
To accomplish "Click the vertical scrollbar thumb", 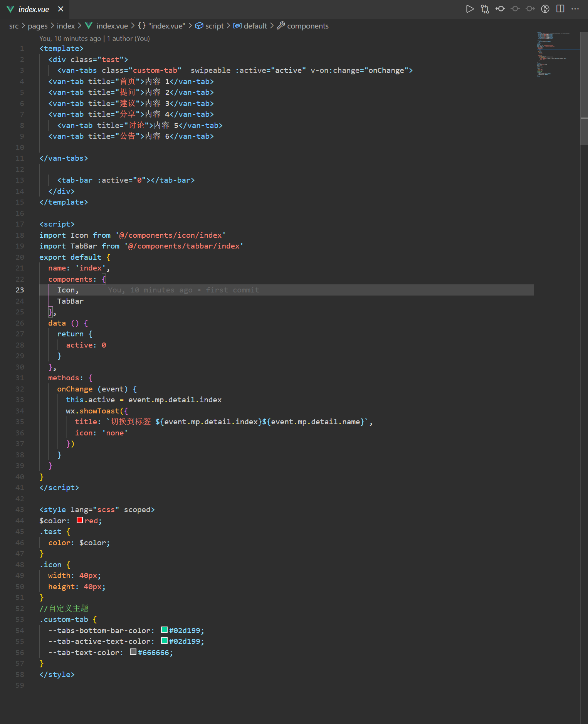I will point(584,89).
